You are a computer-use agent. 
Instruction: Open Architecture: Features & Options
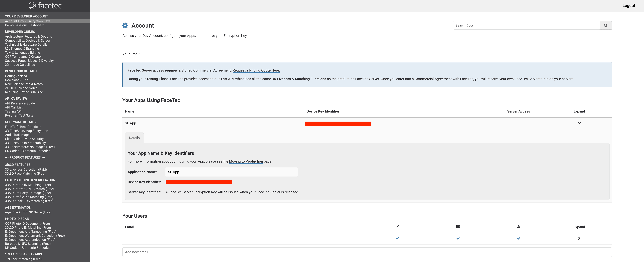(28, 36)
